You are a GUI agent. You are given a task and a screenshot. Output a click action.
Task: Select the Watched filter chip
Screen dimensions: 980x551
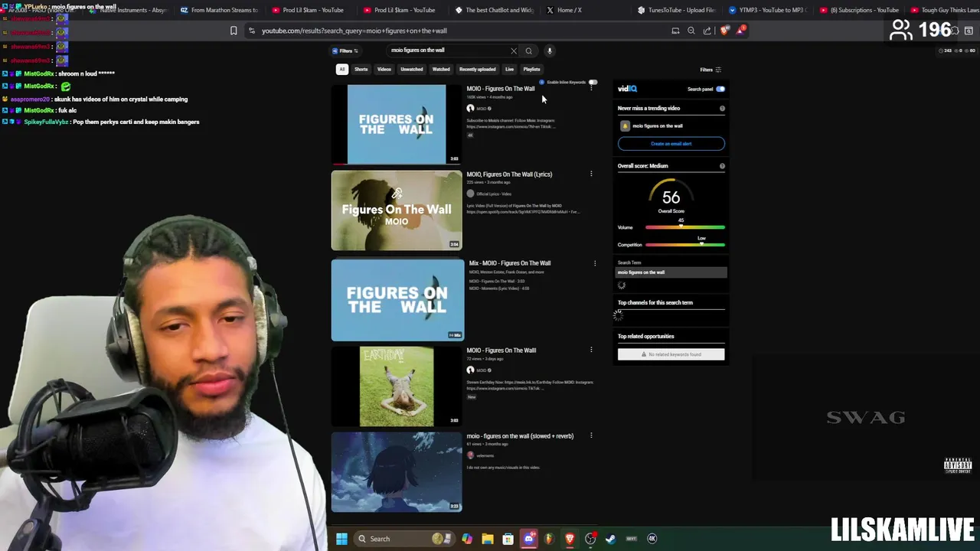[x=441, y=70]
